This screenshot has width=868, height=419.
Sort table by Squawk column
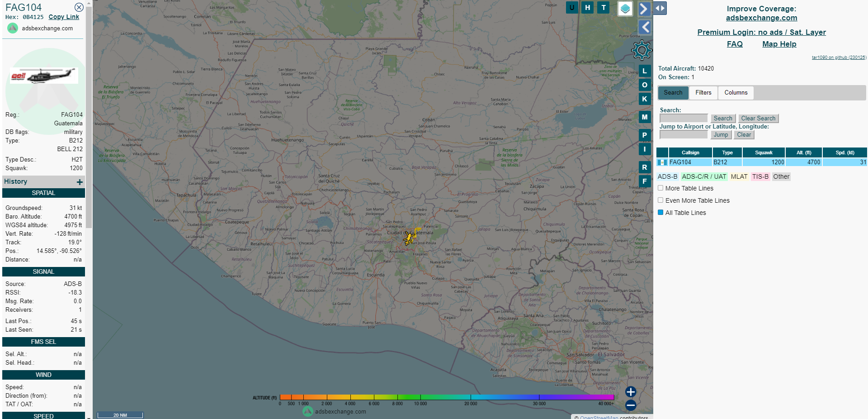tap(764, 152)
